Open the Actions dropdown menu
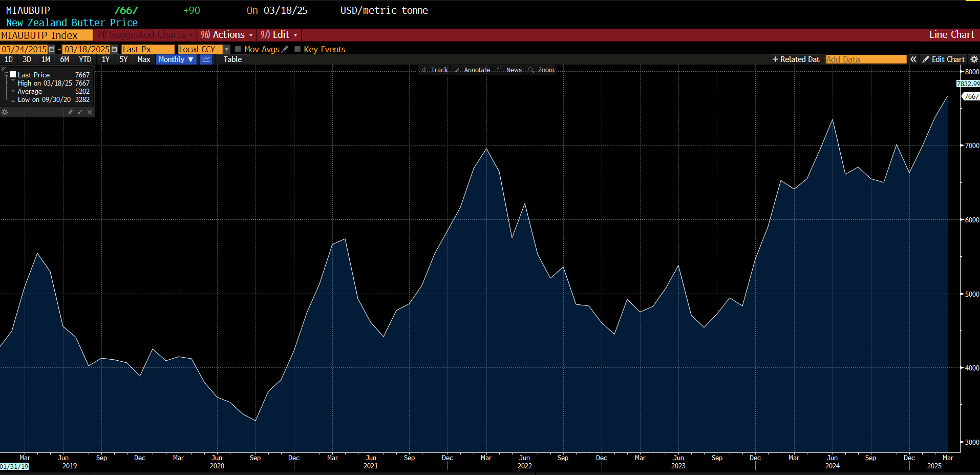Screen dimensions: 980x475 click(227, 35)
